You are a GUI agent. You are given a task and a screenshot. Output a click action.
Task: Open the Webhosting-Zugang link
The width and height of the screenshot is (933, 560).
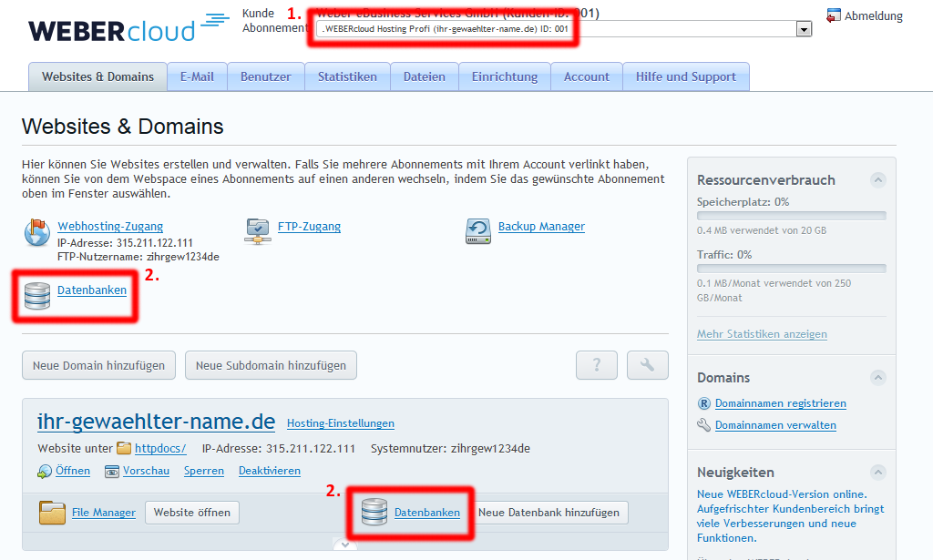pyautogui.click(x=110, y=227)
